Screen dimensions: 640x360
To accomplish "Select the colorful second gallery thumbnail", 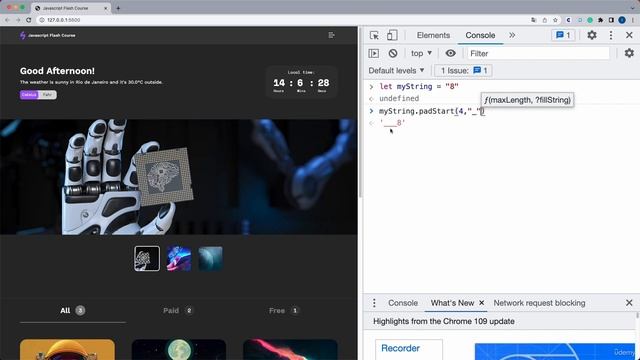I will point(179,258).
